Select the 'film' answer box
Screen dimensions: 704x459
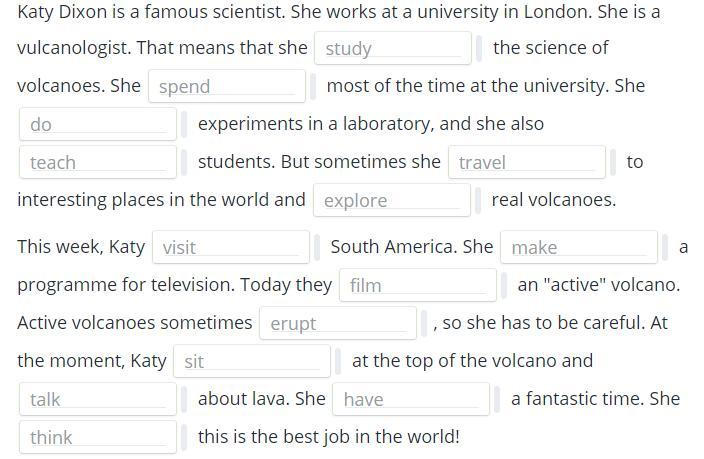(x=418, y=285)
